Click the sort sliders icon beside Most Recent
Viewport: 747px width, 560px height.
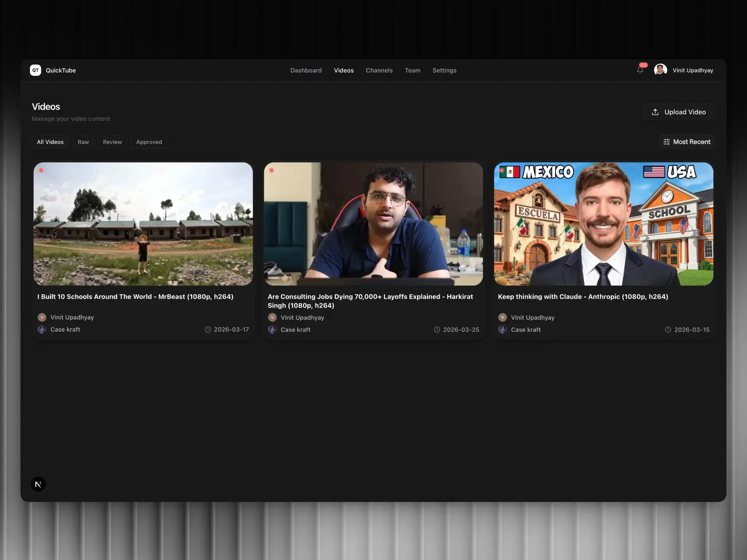(666, 142)
